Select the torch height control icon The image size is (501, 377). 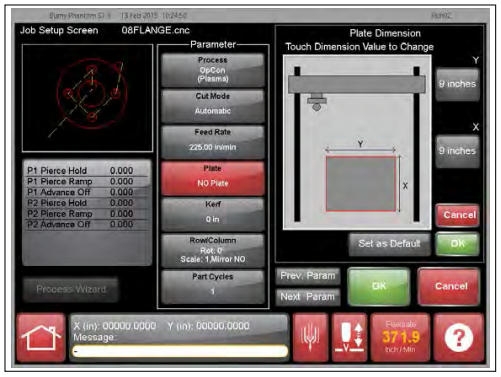pos(349,338)
